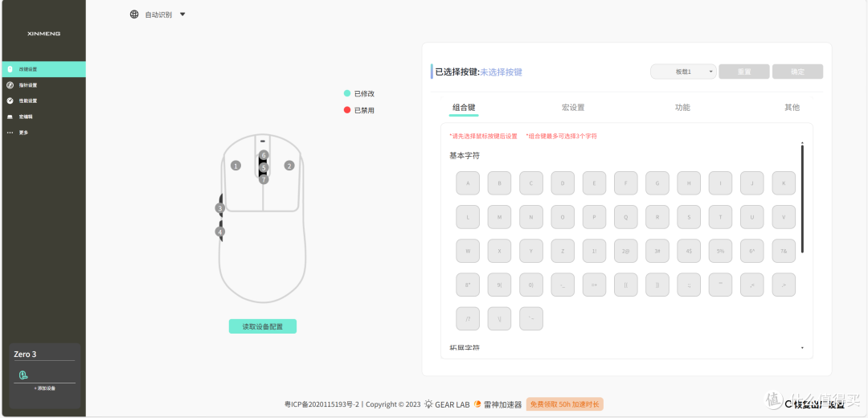Select the V key
Viewport: 868px width, 418px height.
(784, 217)
